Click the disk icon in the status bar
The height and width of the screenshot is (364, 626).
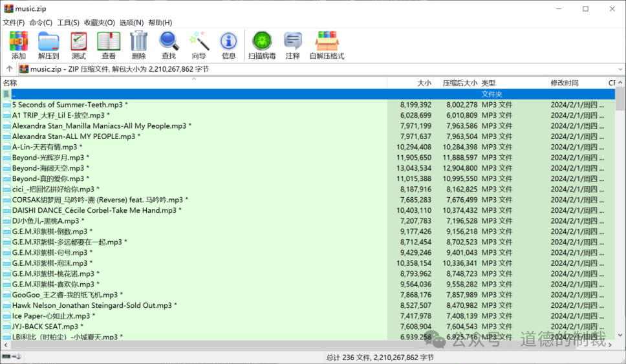(x=6, y=356)
